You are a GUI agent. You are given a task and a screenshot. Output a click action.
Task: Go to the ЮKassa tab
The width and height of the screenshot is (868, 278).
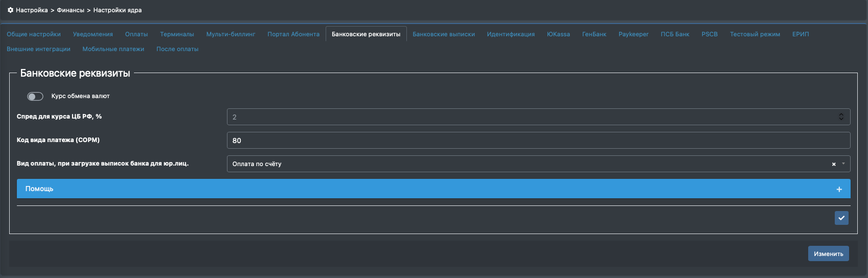[558, 34]
